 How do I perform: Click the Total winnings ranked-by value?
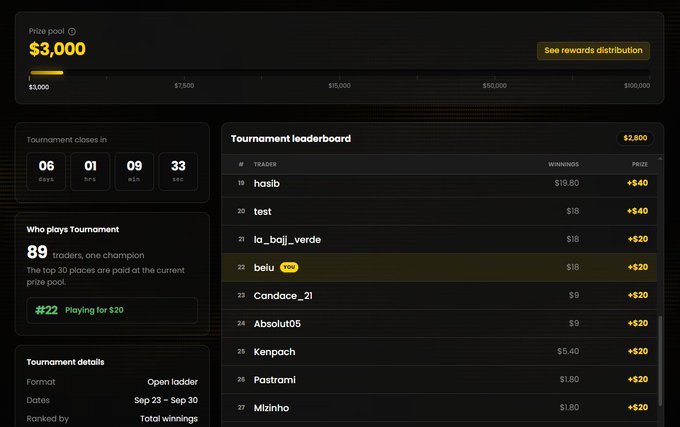(169, 419)
